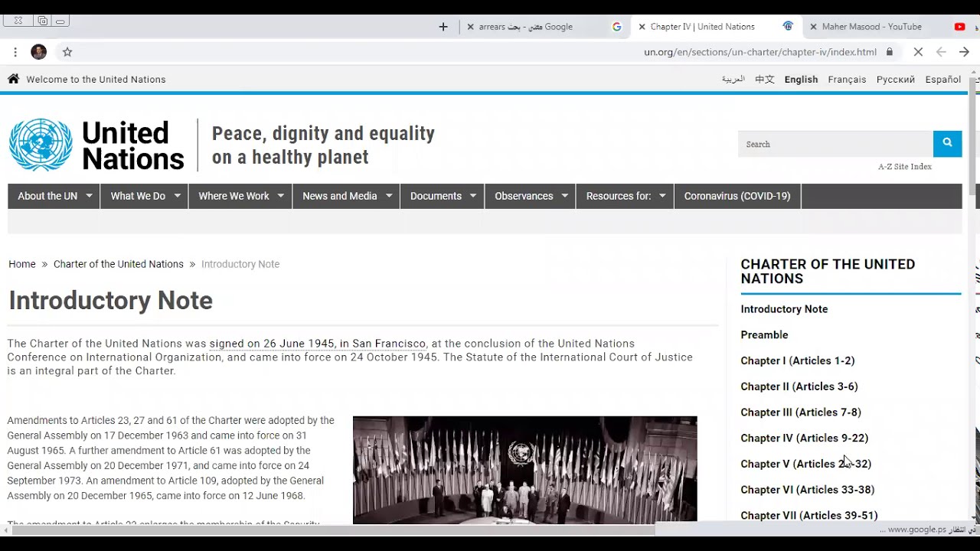Open the browser three-dot menu
The height and width of the screenshot is (551, 980).
point(15,52)
